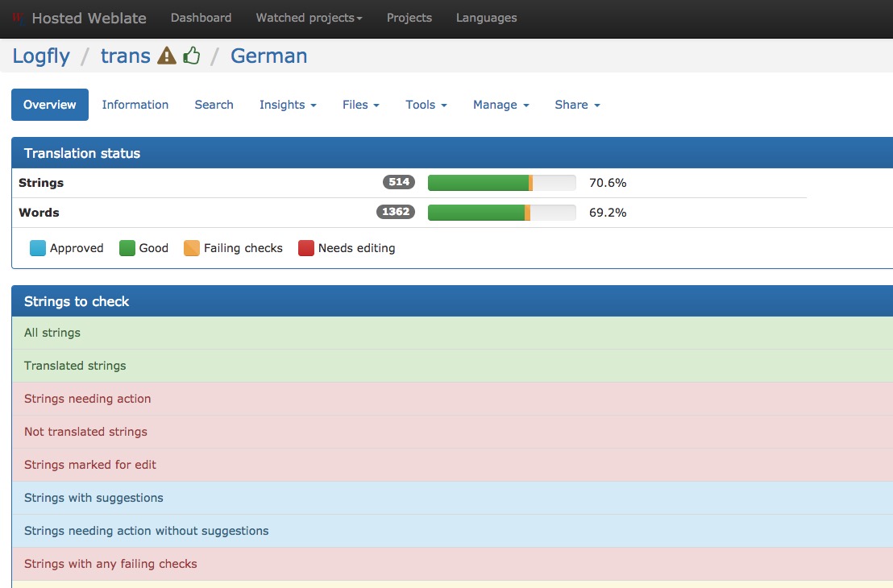Click the Words row label
The width and height of the screenshot is (893, 588).
pos(39,213)
